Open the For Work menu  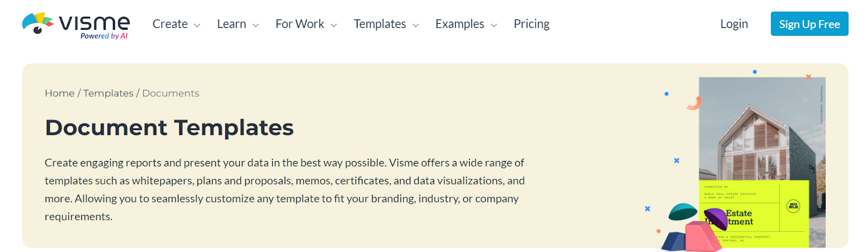click(x=299, y=24)
